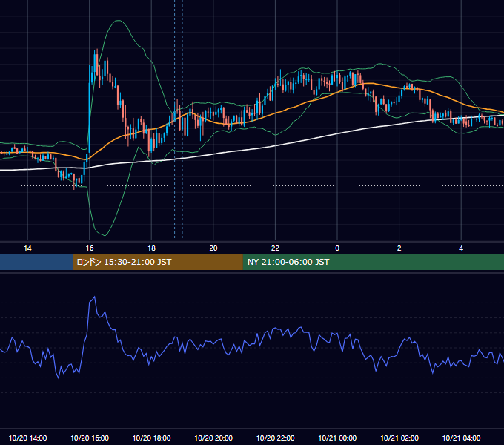Click the 10/21 00:00 date label
The height and width of the screenshot is (445, 504).
[337, 438]
